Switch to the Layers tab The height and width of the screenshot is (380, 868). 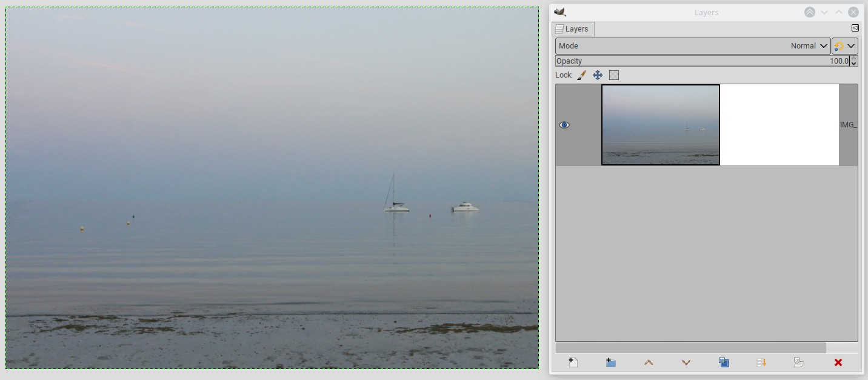tap(573, 29)
